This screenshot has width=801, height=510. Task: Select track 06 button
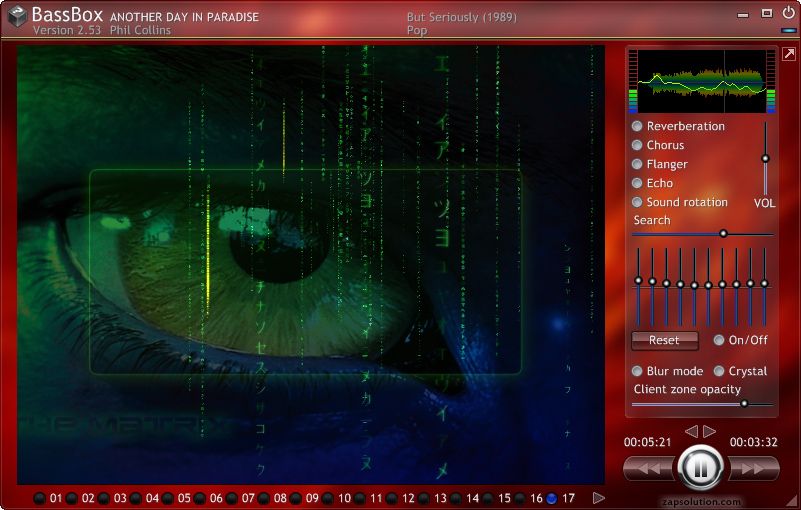point(200,498)
